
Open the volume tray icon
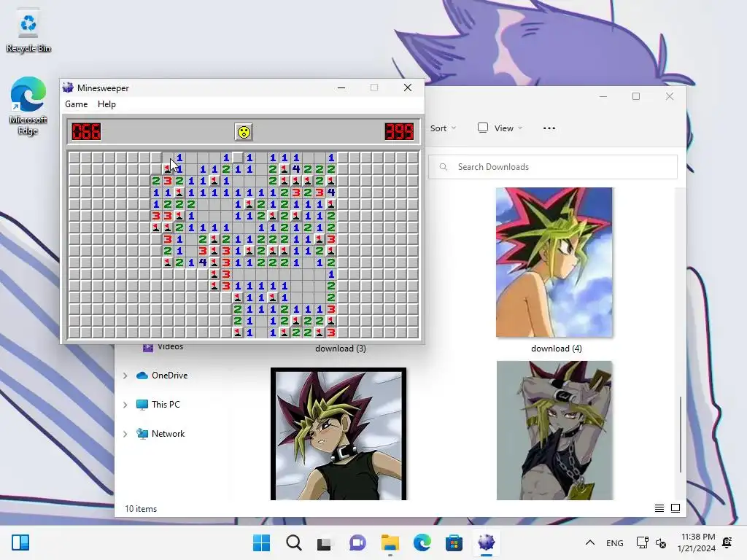tap(661, 542)
